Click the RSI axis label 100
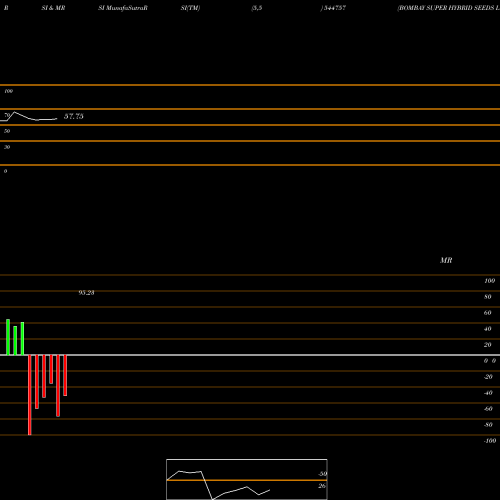This screenshot has width=500, height=500. click(9, 91)
